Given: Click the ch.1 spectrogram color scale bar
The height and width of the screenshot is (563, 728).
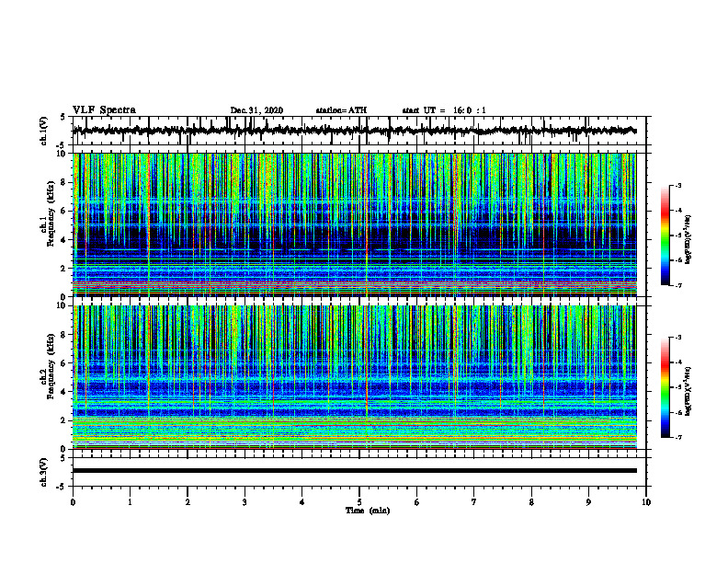Looking at the screenshot, I should [665, 236].
